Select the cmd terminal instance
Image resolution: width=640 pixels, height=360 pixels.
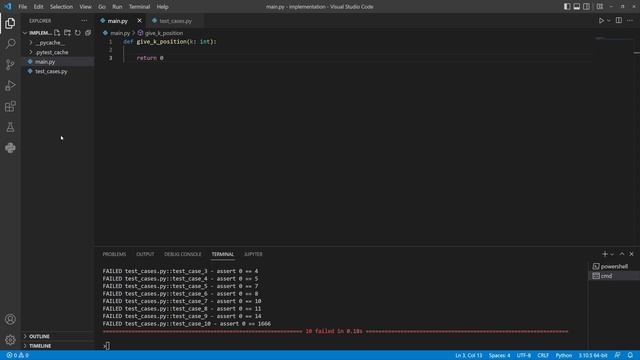(613, 276)
